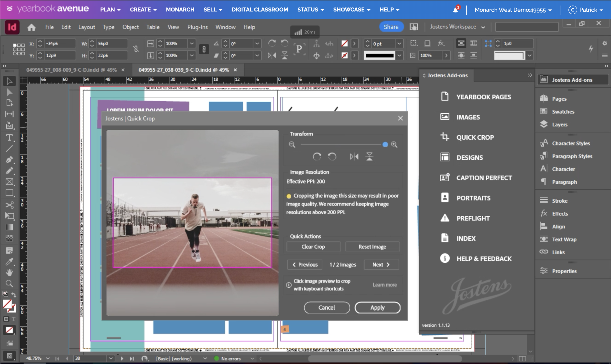Screen dimensions: 611x364
Task: Toggle constrain proportions link for scaling
Action: 204,50
